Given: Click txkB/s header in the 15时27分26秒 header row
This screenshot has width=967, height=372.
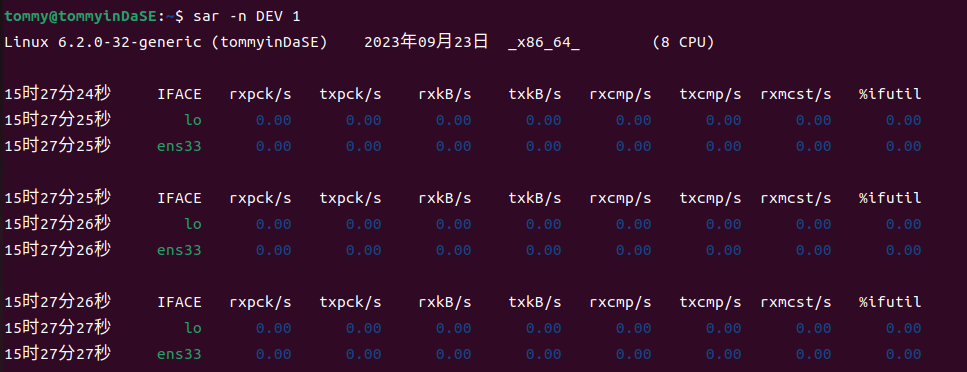Looking at the screenshot, I should [535, 302].
